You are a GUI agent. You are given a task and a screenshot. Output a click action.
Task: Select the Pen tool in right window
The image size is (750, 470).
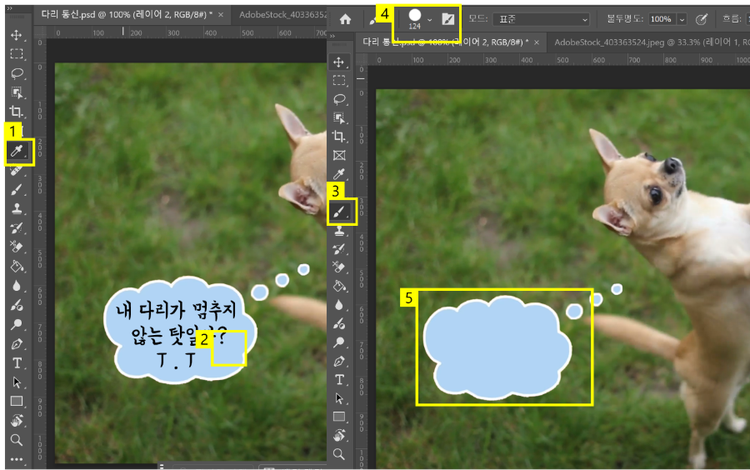pos(339,361)
